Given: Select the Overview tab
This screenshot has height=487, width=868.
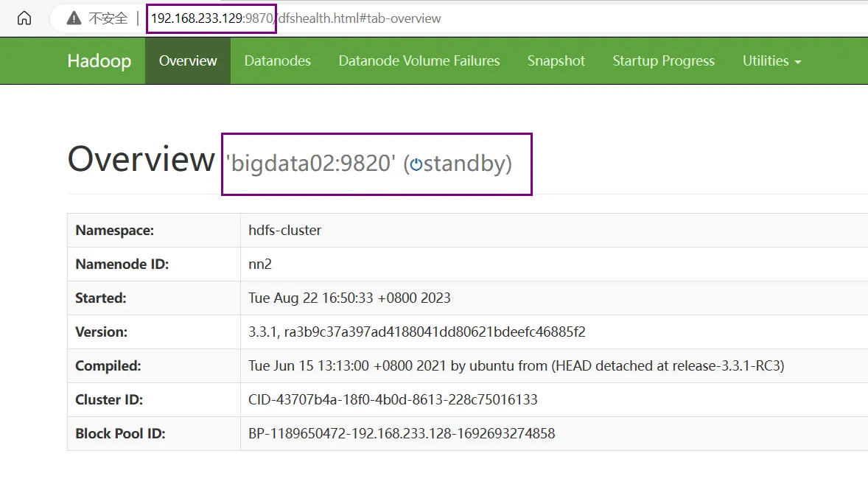Looking at the screenshot, I should click(188, 60).
